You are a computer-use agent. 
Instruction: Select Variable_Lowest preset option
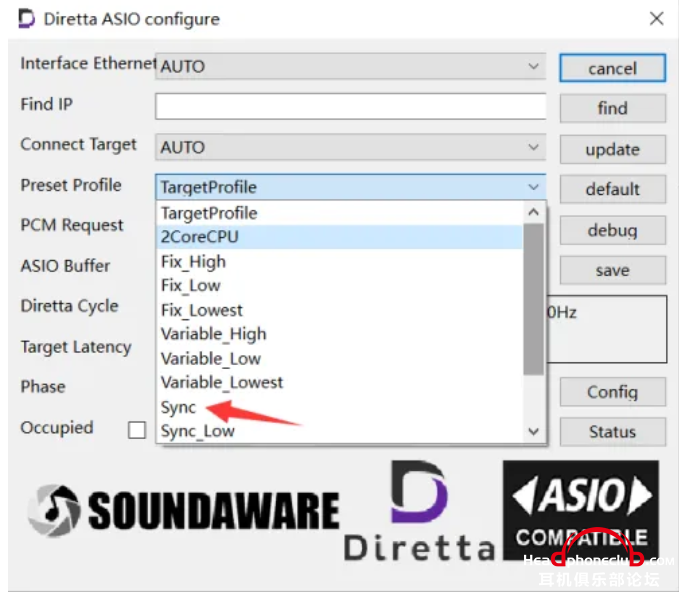click(x=339, y=383)
